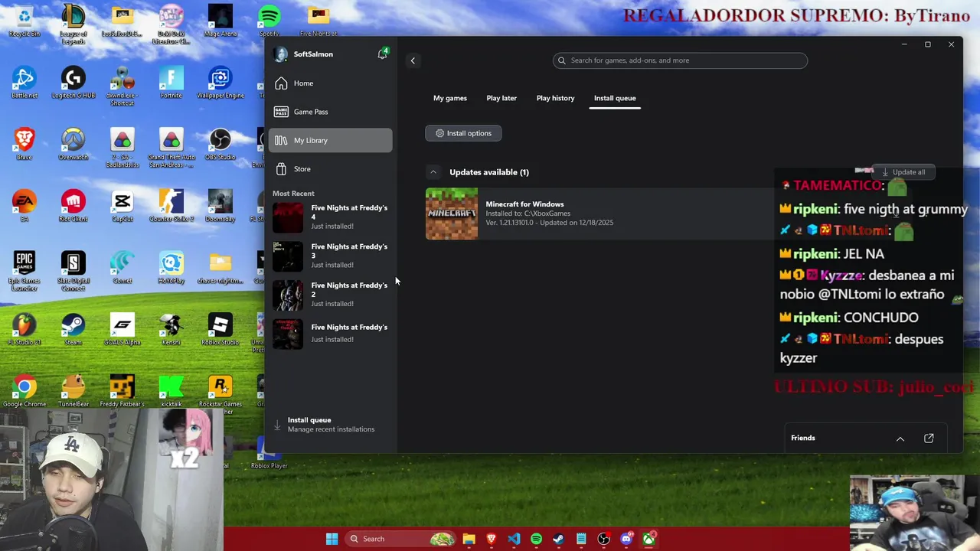Open FL Studio 21 desktop icon

coord(24,329)
